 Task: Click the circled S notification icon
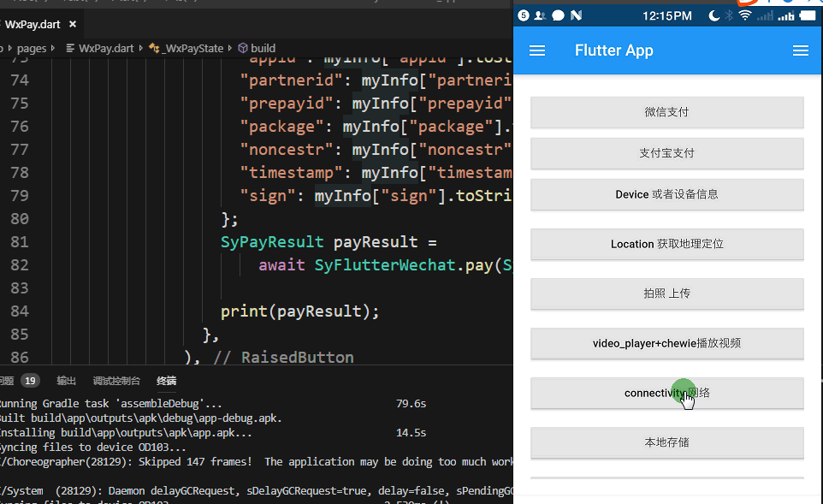click(x=524, y=15)
